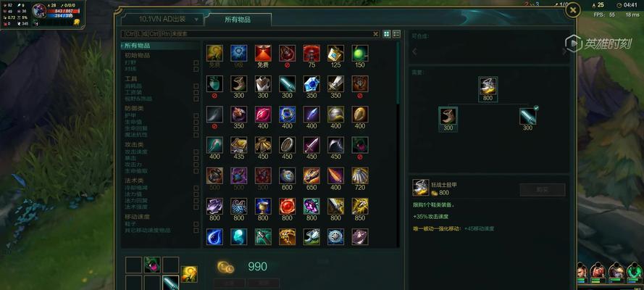The image size is (644, 290).
Task: Click the left arrow in builds-into panel
Action: tap(414, 51)
